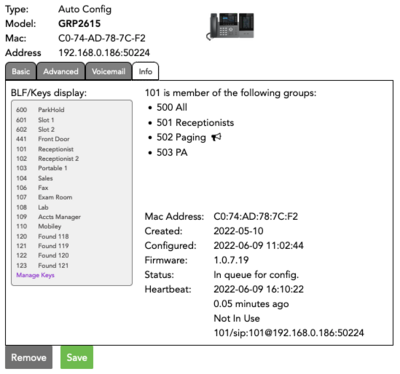Click the 502 Paging group text
The width and height of the screenshot is (400, 374).
(181, 137)
